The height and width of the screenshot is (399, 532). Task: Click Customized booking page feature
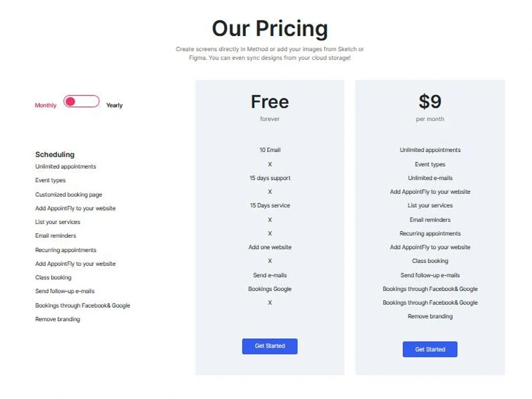pos(69,194)
